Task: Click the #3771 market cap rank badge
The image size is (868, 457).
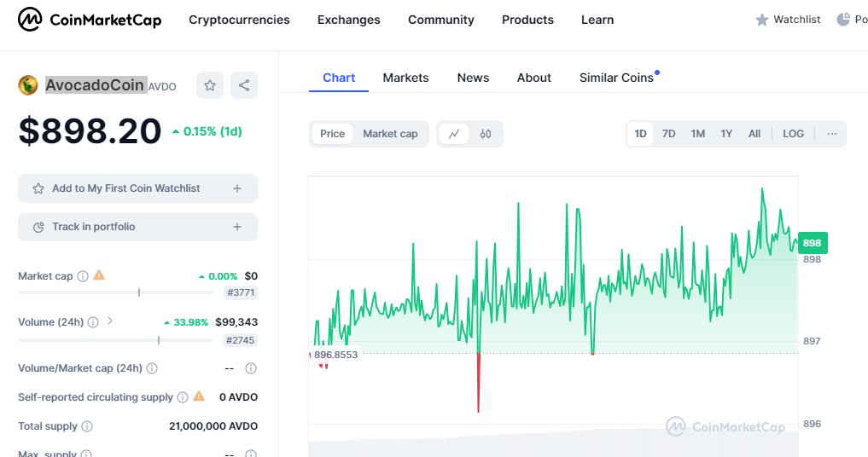Action: [241, 292]
